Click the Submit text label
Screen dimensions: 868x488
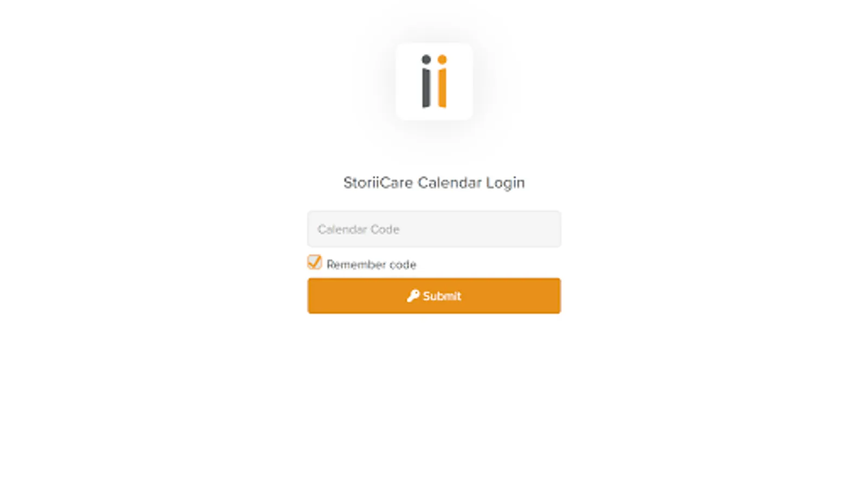[442, 296]
